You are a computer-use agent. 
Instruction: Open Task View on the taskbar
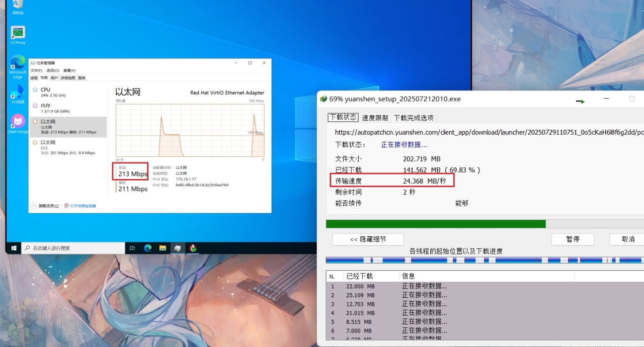132,248
